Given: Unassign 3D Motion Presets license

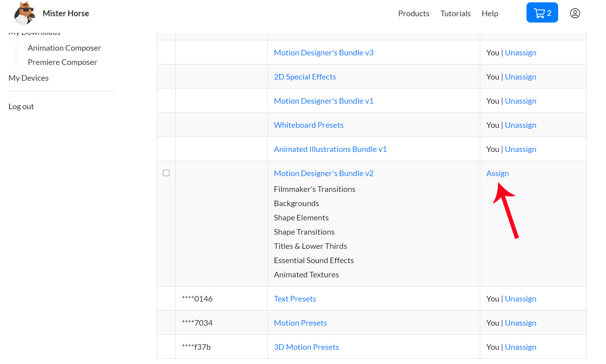Looking at the screenshot, I should (521, 347).
